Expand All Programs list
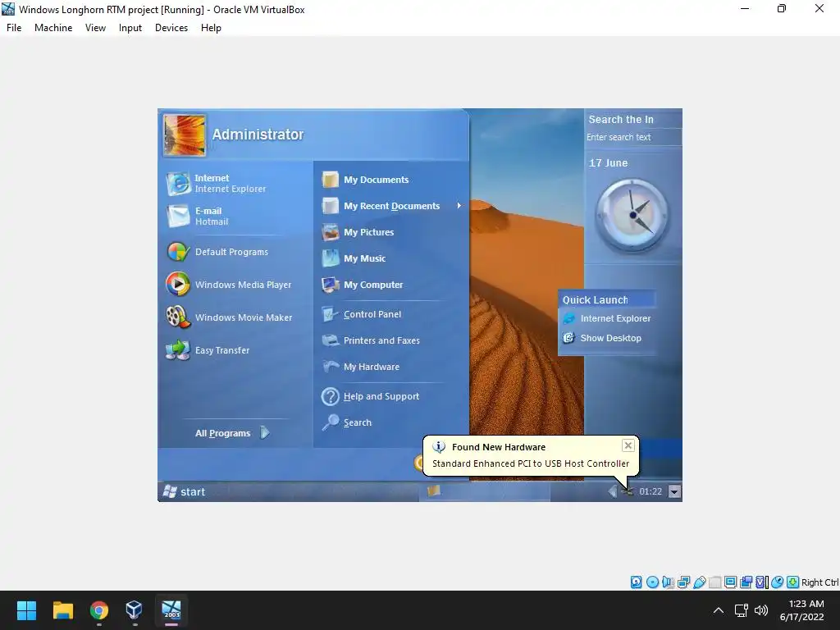The width and height of the screenshot is (840, 630). click(232, 433)
